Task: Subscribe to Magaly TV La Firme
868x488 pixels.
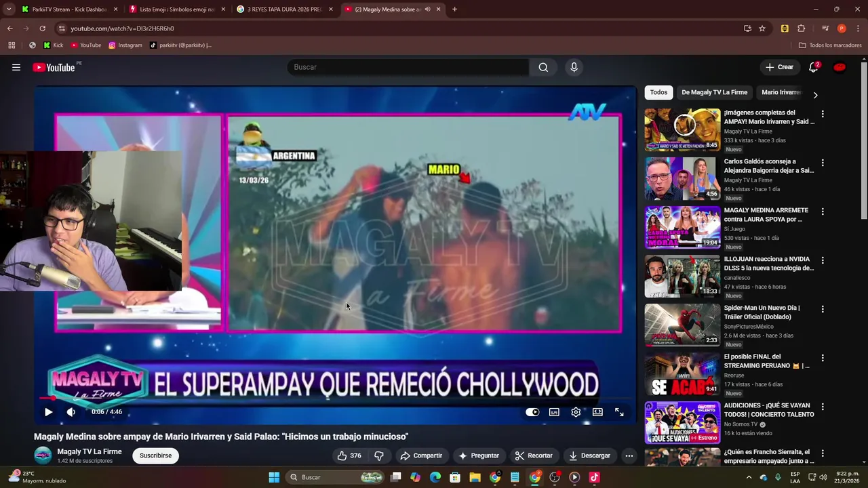Action: tap(155, 455)
